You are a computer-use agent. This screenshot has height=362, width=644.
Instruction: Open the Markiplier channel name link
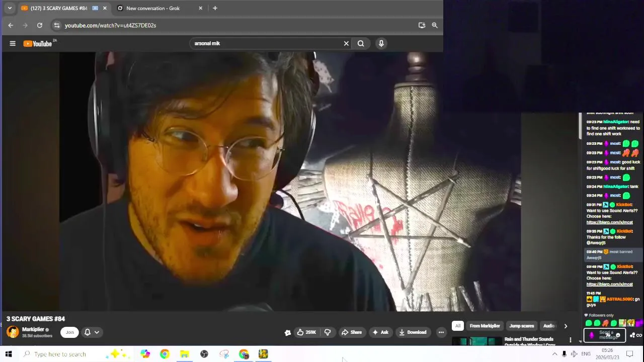click(33, 329)
